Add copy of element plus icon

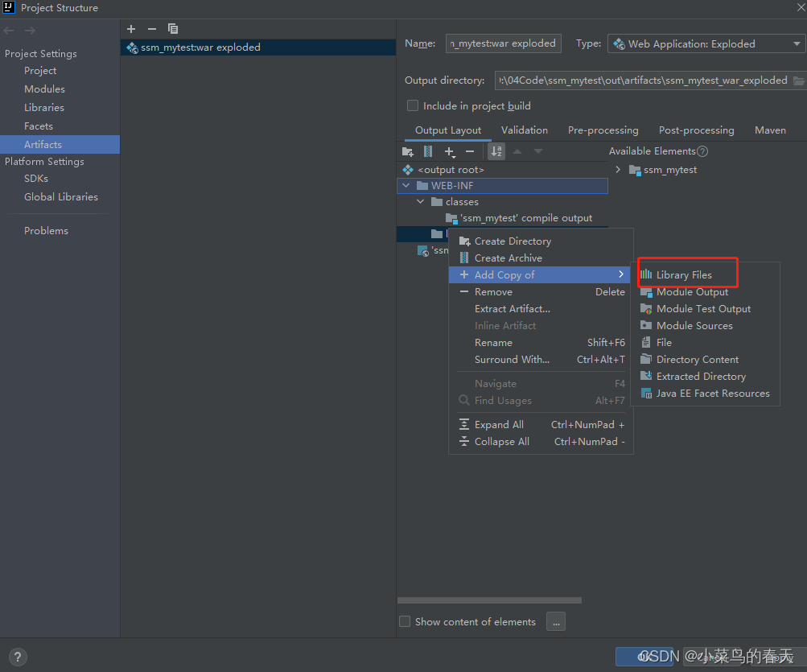tap(449, 151)
